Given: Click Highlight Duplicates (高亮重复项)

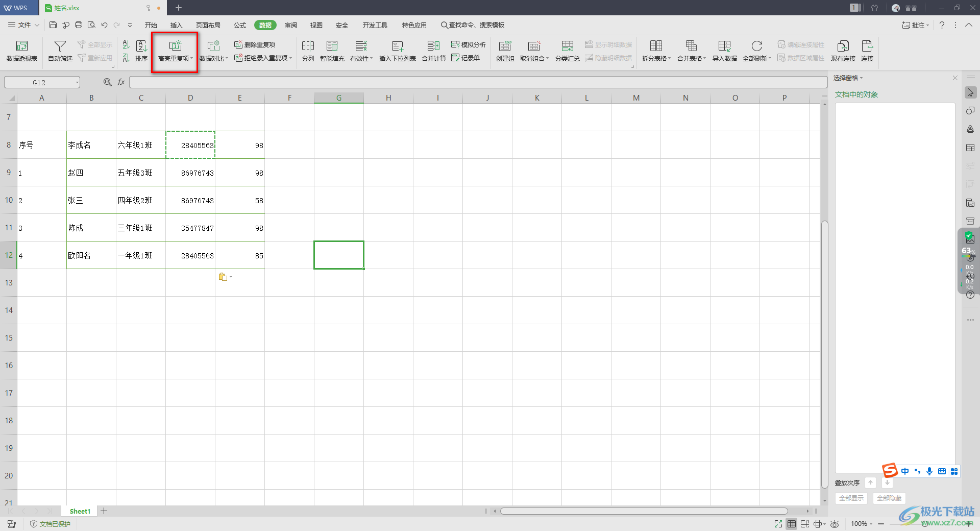Looking at the screenshot, I should pyautogui.click(x=175, y=51).
